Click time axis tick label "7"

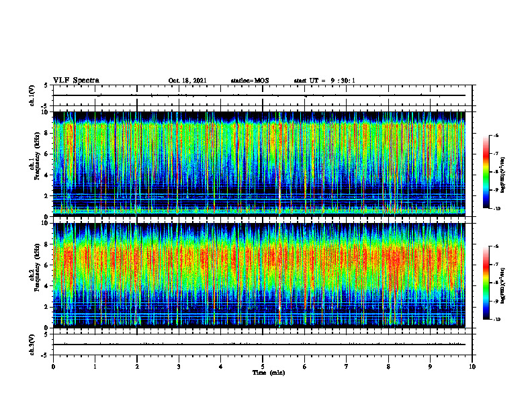347,367
